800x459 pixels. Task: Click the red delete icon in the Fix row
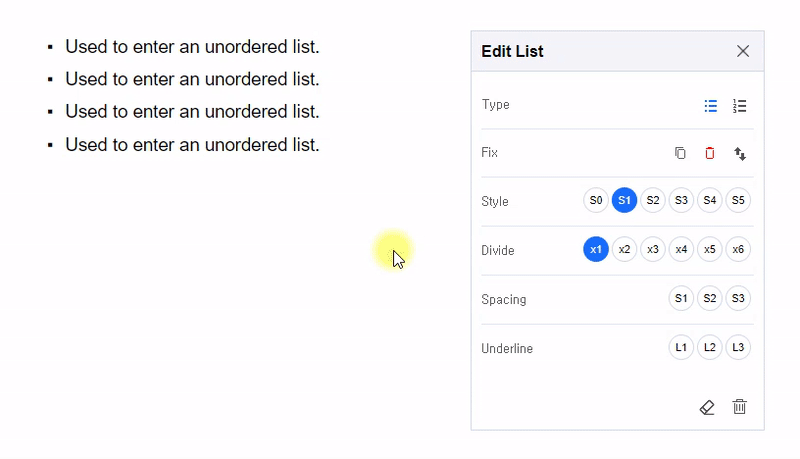coord(710,153)
